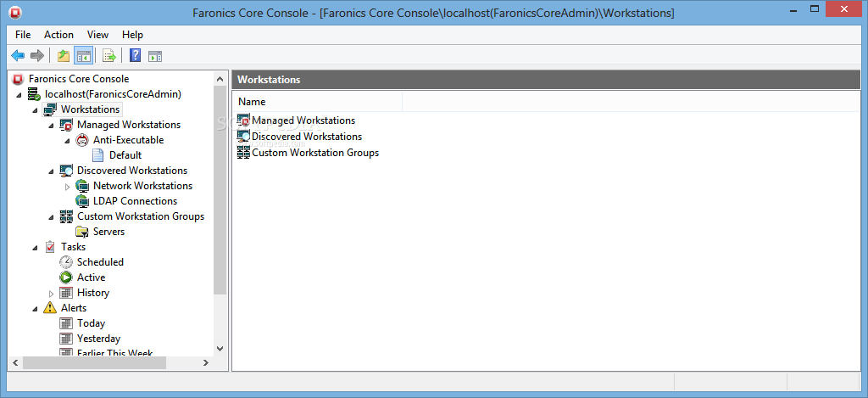Collapse the localhost(FaronicsCoreAdmin) node
This screenshot has height=398, width=868.
[x=19, y=95]
